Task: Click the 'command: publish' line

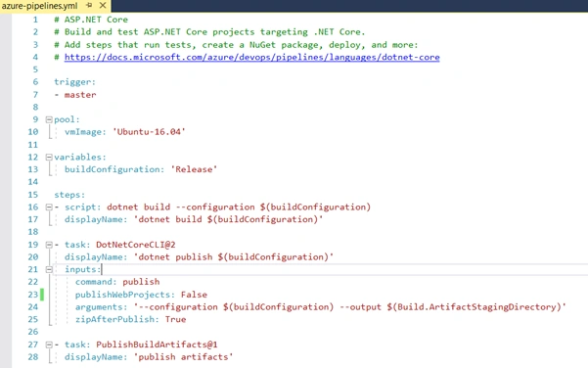Action: [117, 282]
